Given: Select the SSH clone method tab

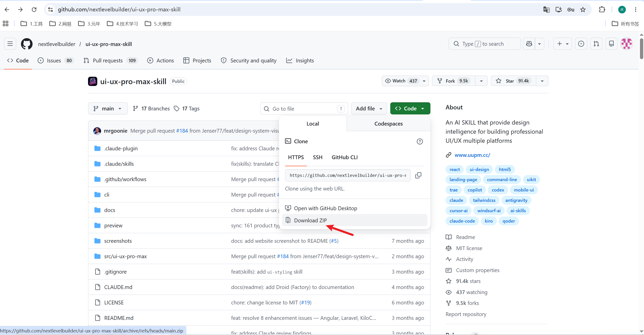Looking at the screenshot, I should [x=318, y=157].
